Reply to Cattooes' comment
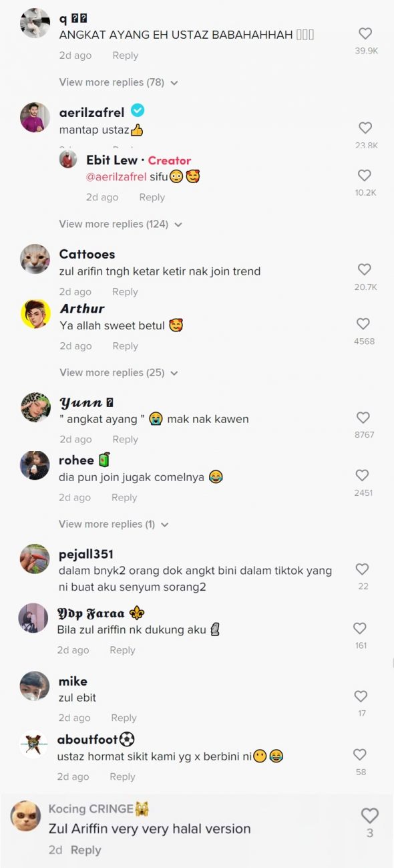Viewport: 394px width, 868px height. [x=125, y=292]
